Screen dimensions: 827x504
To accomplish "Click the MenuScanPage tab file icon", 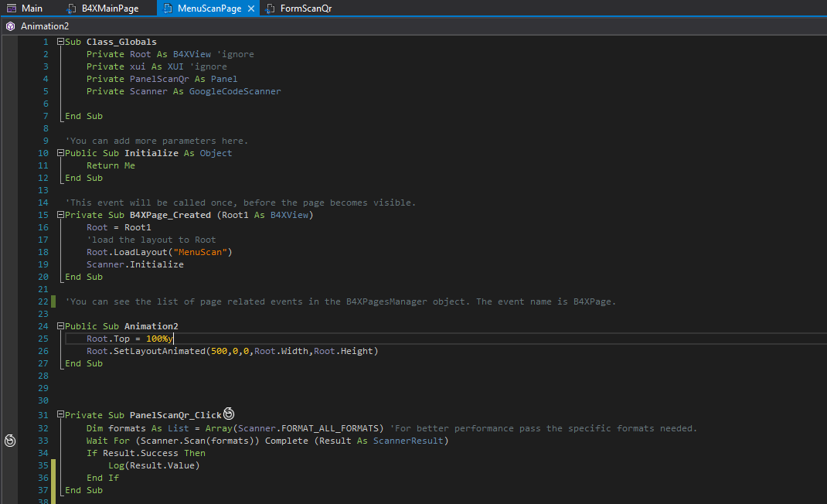I will pos(167,9).
